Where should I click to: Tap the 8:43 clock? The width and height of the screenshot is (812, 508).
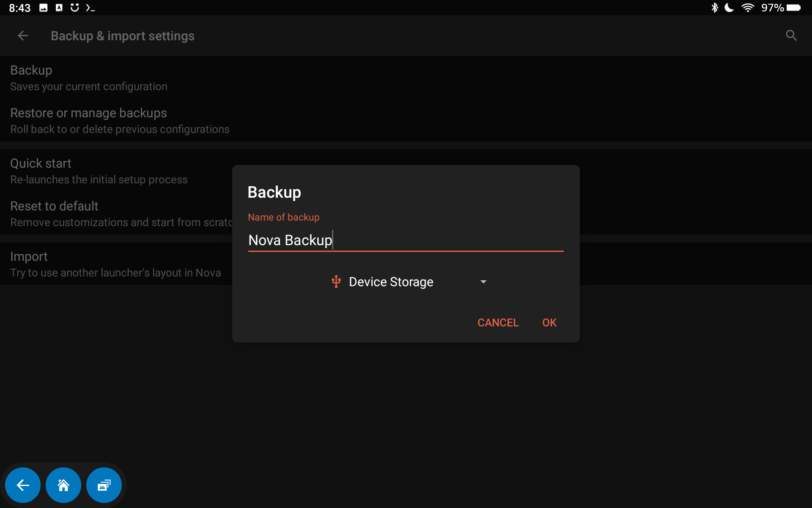[x=20, y=8]
